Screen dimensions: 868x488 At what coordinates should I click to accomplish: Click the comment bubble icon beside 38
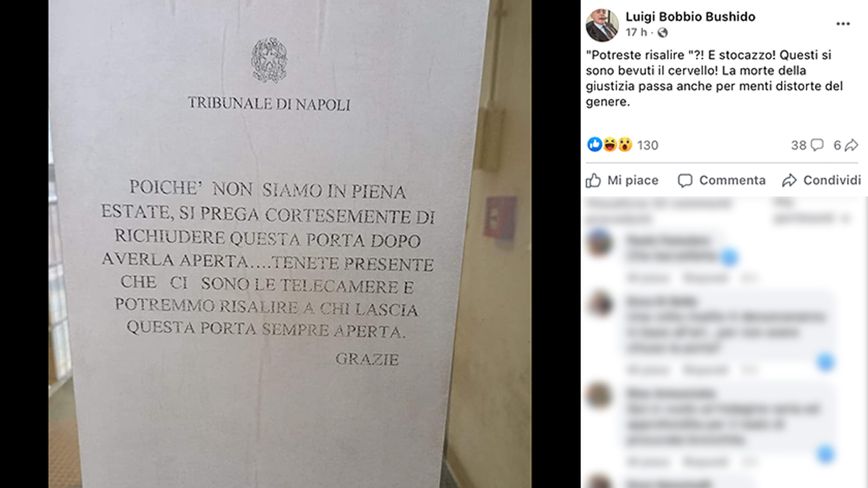click(817, 145)
